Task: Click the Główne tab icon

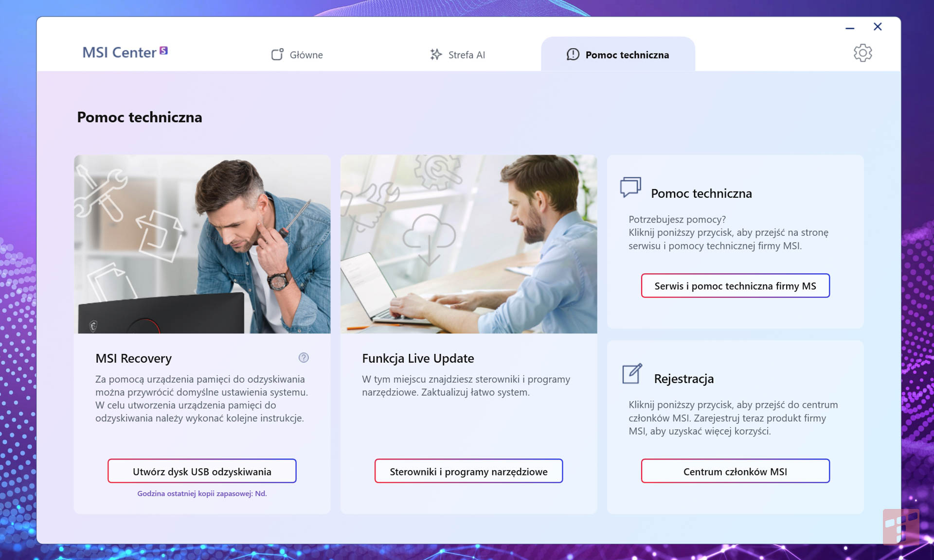Action: [277, 54]
